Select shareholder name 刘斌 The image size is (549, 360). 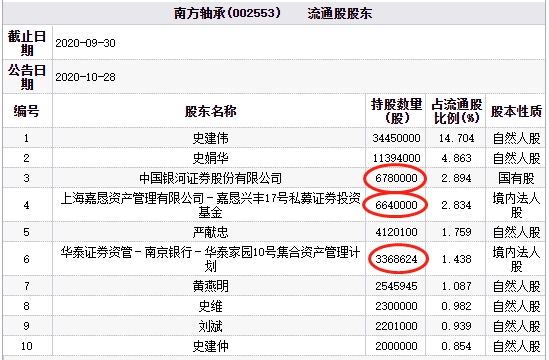coord(210,326)
